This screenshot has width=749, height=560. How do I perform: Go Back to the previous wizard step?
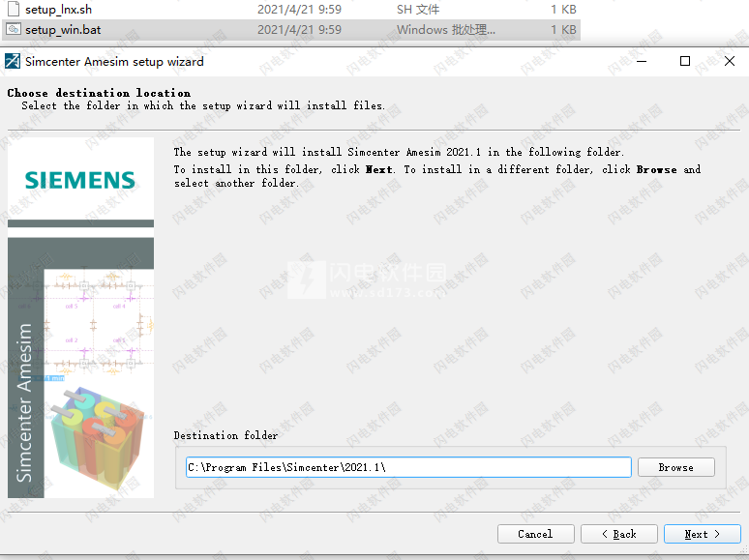click(x=619, y=534)
